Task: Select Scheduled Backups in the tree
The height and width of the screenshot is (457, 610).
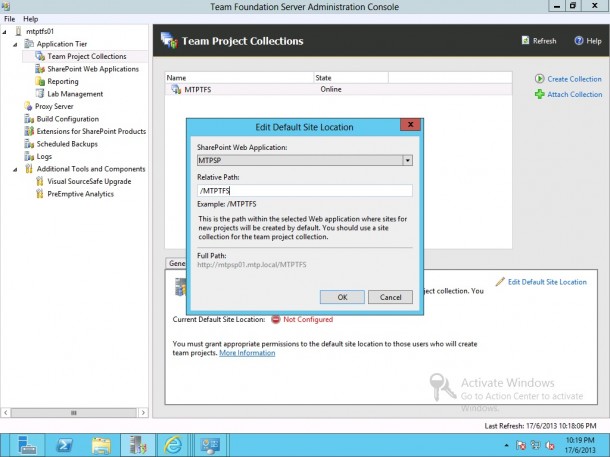Action: (x=67, y=144)
